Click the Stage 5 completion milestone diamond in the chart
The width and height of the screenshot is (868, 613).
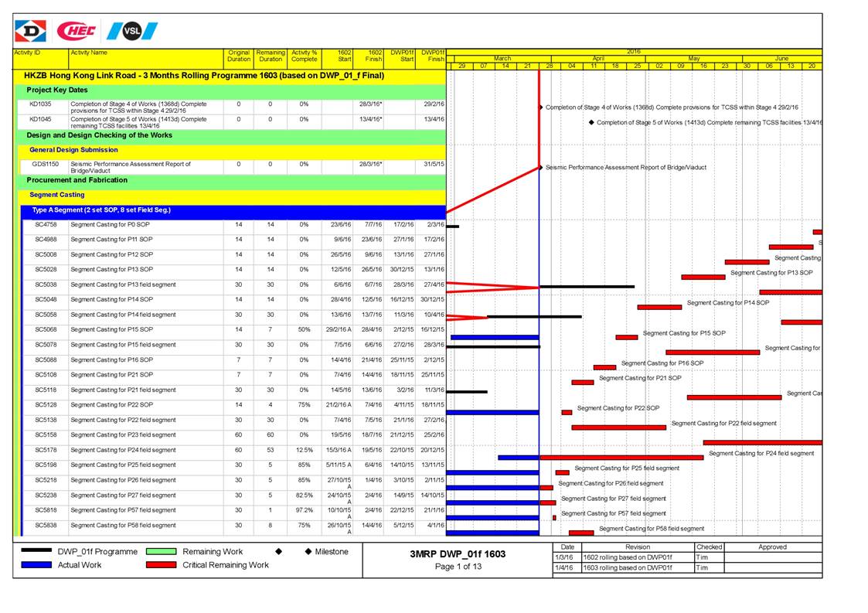(x=591, y=122)
